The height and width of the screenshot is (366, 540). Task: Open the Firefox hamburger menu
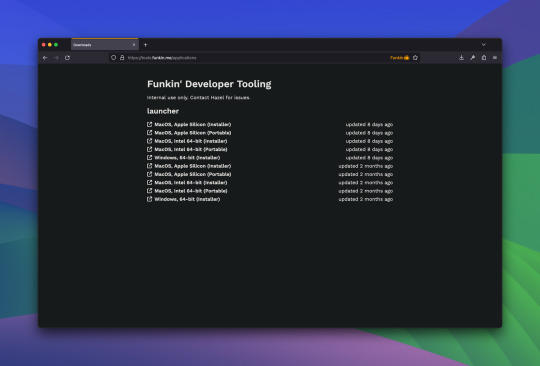495,58
